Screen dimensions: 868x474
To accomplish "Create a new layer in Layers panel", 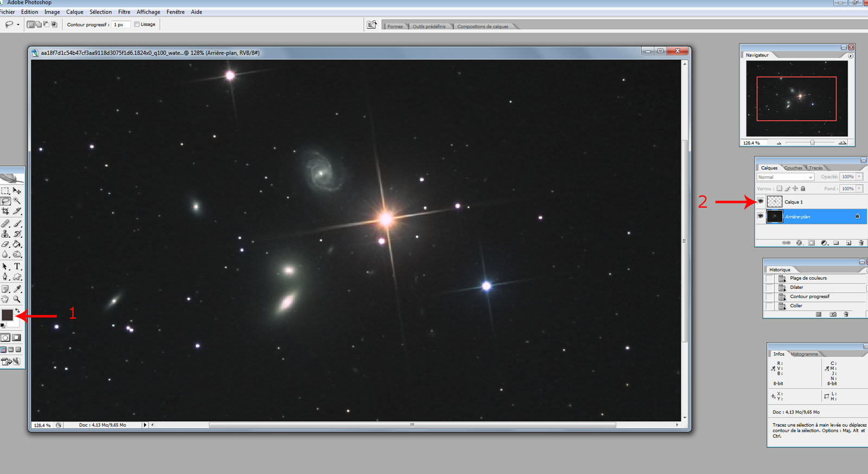I will coord(848,243).
